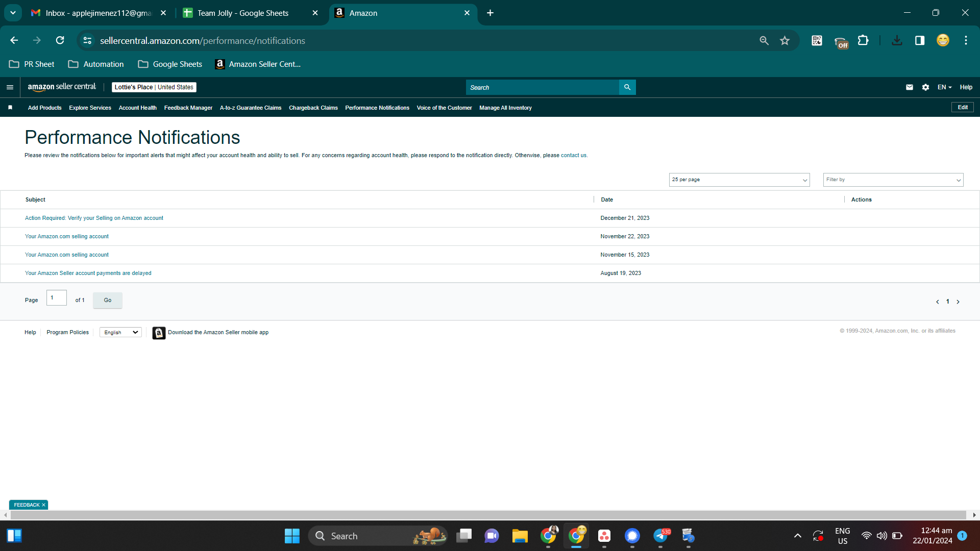Open the Chrome profile avatar

tap(943, 40)
